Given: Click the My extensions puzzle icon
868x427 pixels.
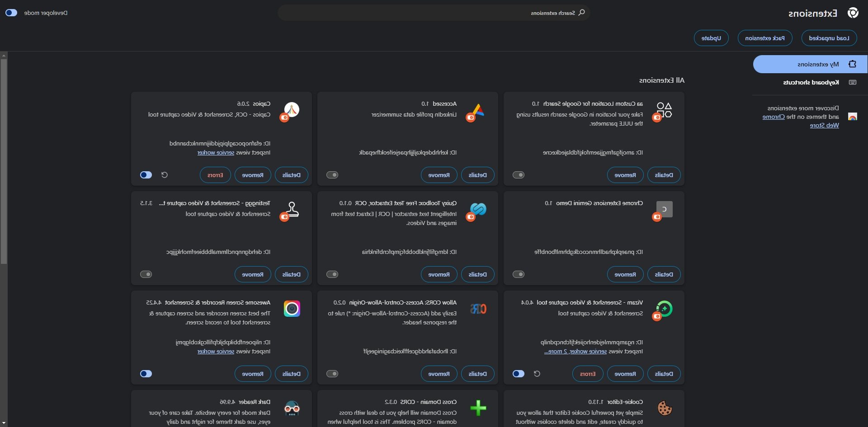Looking at the screenshot, I should pos(853,64).
